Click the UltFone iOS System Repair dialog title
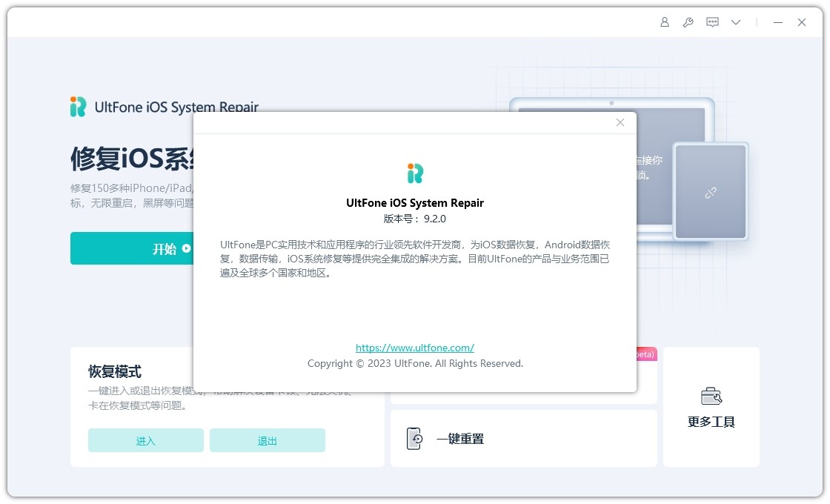Image resolution: width=830 pixels, height=504 pixels. pos(415,203)
